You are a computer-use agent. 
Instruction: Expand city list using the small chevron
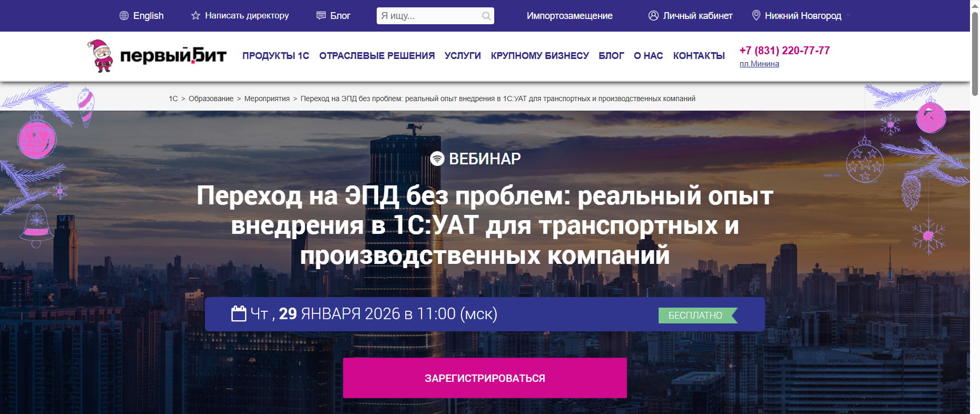tap(848, 16)
